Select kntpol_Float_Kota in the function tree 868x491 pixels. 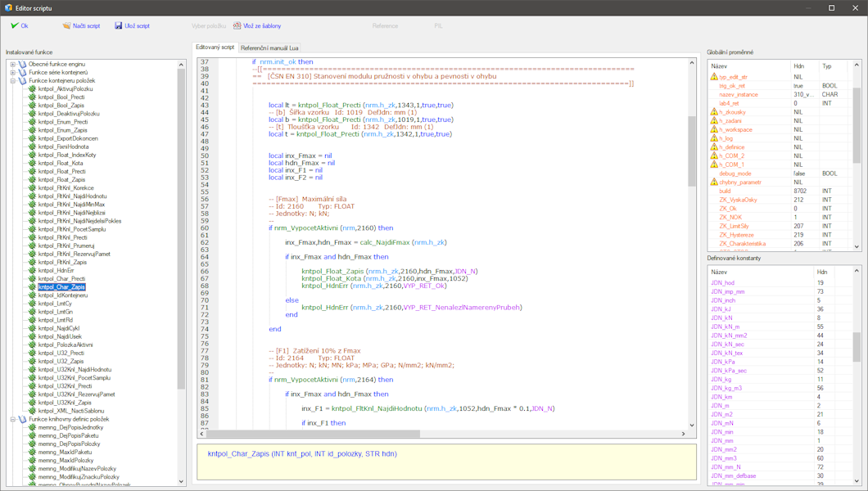(61, 163)
